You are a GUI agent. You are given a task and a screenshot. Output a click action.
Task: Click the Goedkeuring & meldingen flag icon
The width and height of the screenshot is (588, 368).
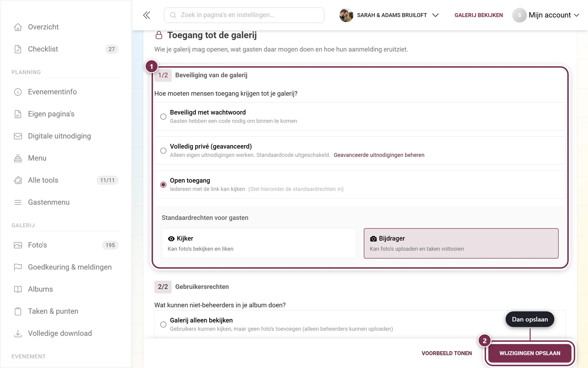[x=18, y=267]
